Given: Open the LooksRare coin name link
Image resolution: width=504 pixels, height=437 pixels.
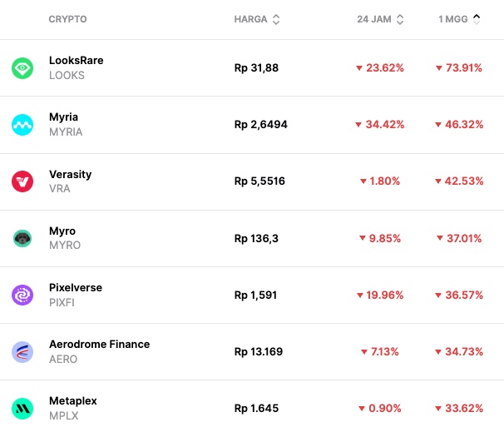Looking at the screenshot, I should [76, 61].
